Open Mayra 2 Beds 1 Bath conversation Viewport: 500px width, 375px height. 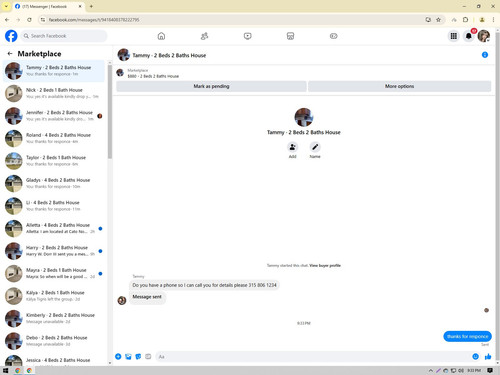(54, 273)
